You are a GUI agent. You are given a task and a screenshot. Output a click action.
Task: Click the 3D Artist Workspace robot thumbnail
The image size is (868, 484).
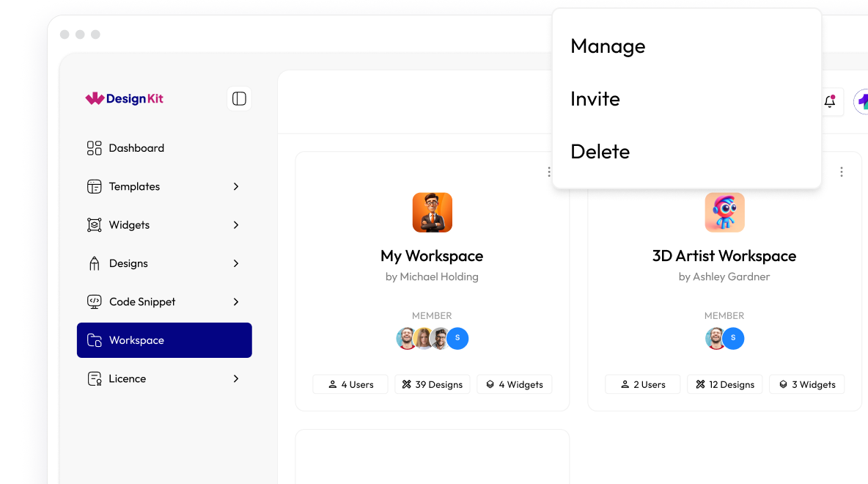point(724,213)
